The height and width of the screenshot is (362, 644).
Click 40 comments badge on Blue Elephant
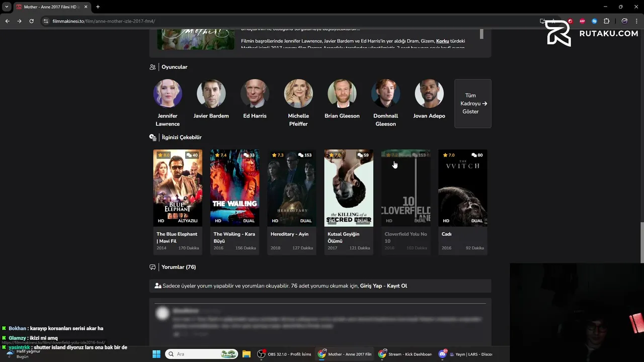tap(192, 155)
